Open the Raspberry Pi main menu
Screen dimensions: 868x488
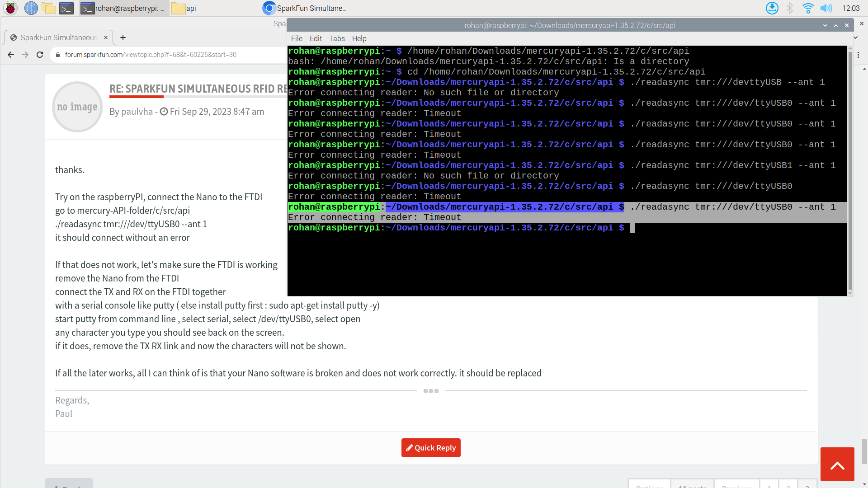click(x=10, y=8)
